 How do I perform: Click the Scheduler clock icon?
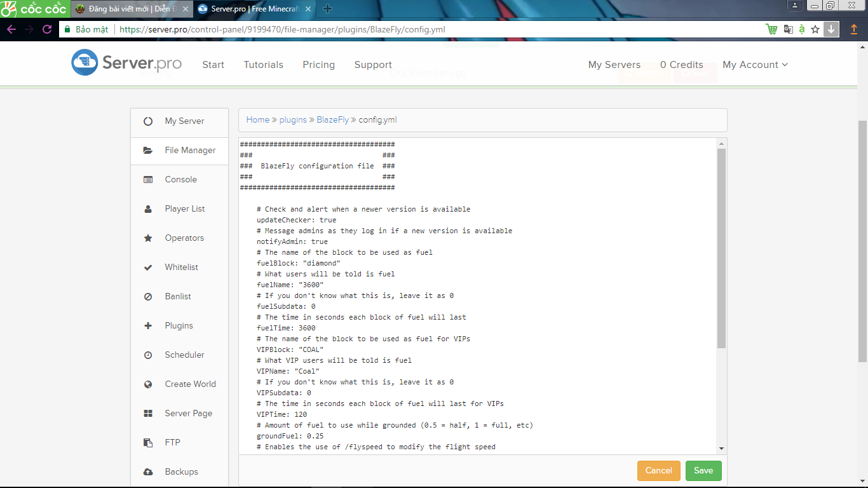click(x=148, y=355)
